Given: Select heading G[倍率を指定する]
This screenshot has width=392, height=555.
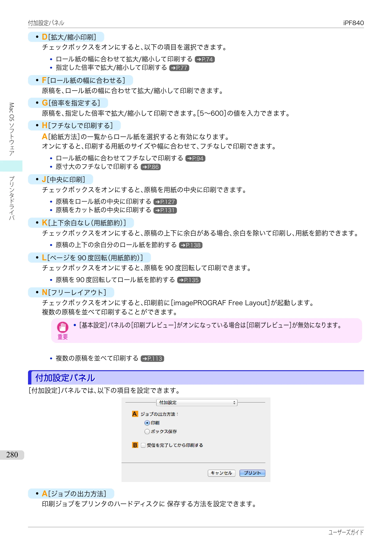Looking at the screenshot, I should tap(68, 103).
